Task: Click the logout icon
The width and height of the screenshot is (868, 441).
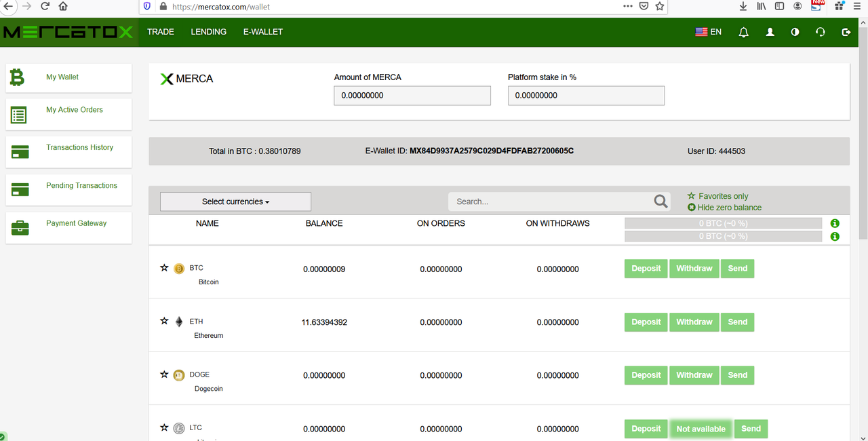Action: (x=846, y=32)
